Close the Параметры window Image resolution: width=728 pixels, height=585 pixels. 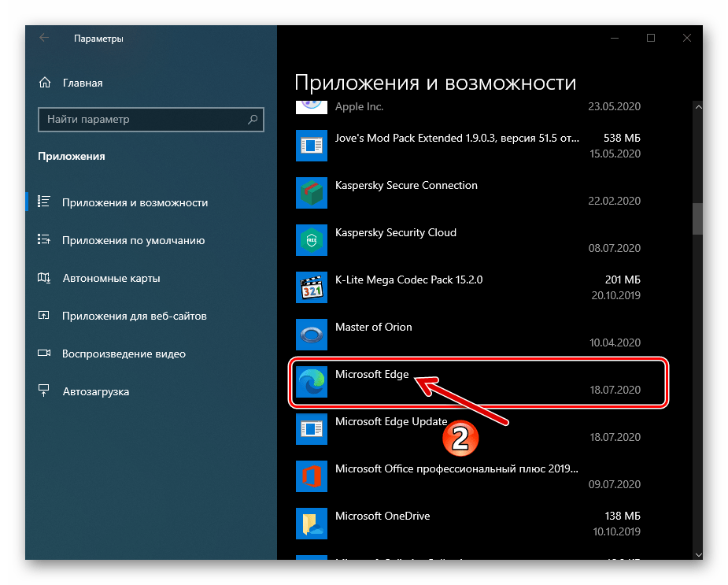(686, 38)
